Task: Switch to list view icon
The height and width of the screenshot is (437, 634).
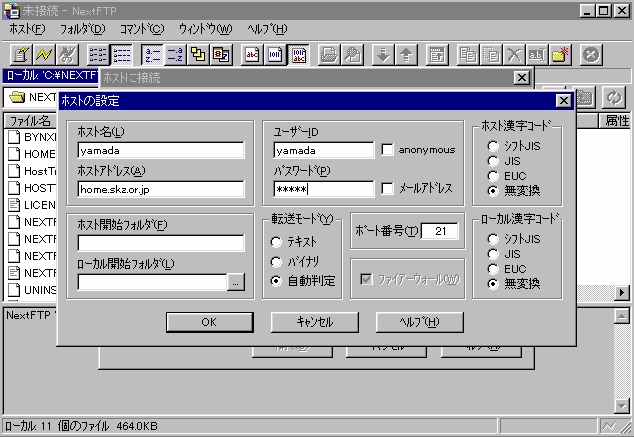Action: pyautogui.click(x=98, y=54)
